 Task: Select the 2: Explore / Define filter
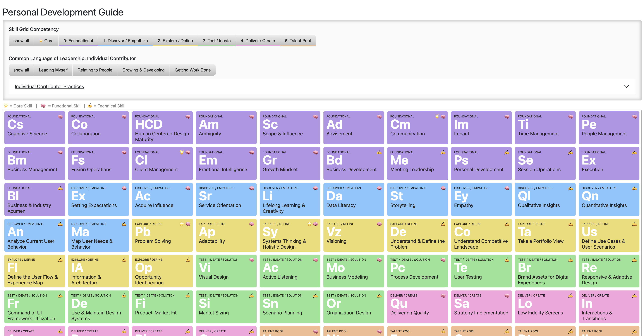175,41
